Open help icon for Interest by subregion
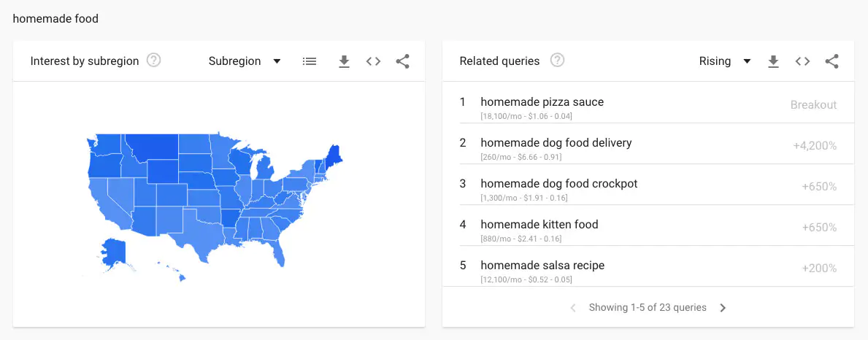 tap(153, 61)
